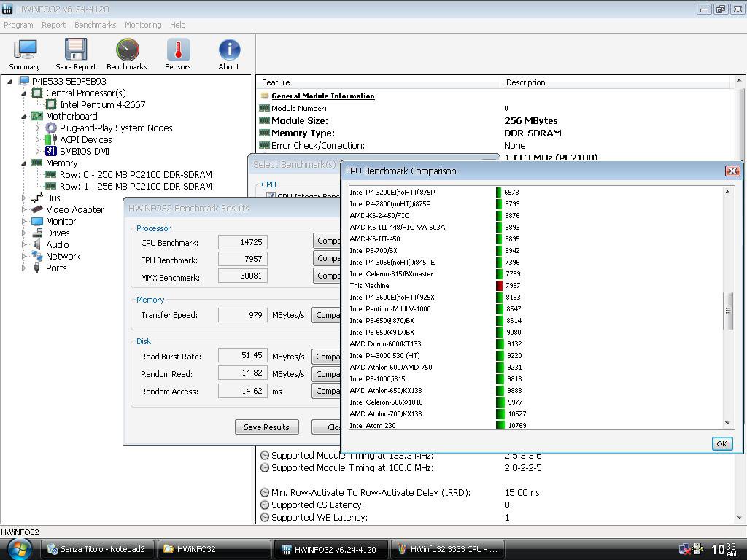This screenshot has width=747, height=560.
Task: Open the Report menu
Action: (53, 25)
